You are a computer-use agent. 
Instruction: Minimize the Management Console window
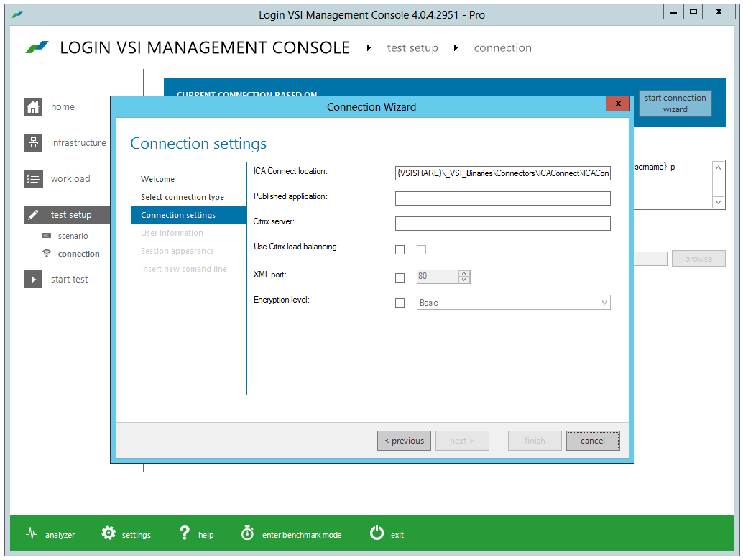[x=673, y=12]
